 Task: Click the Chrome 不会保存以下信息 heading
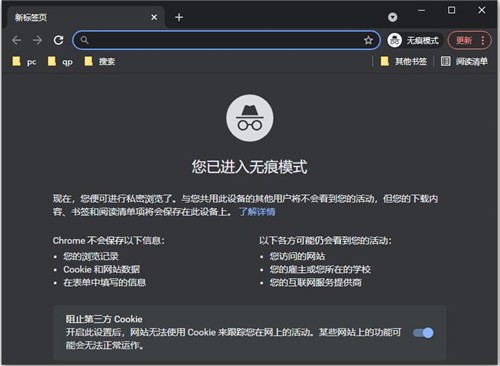coord(109,240)
